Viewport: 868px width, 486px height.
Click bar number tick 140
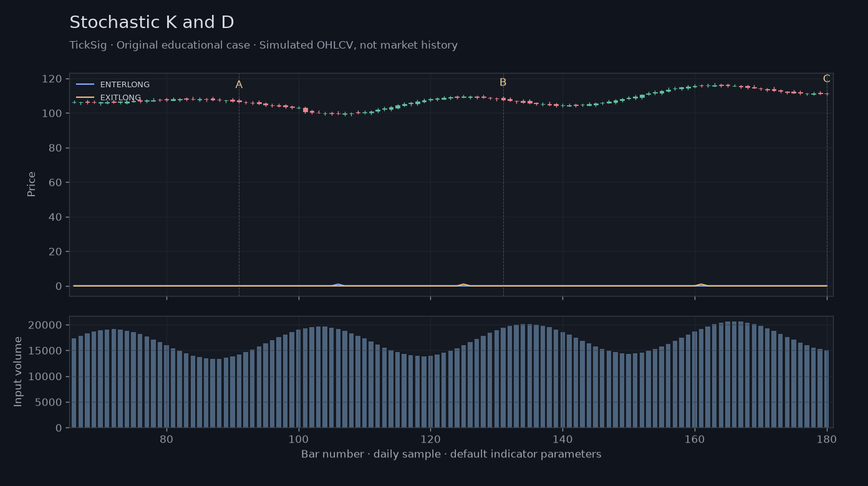click(562, 439)
